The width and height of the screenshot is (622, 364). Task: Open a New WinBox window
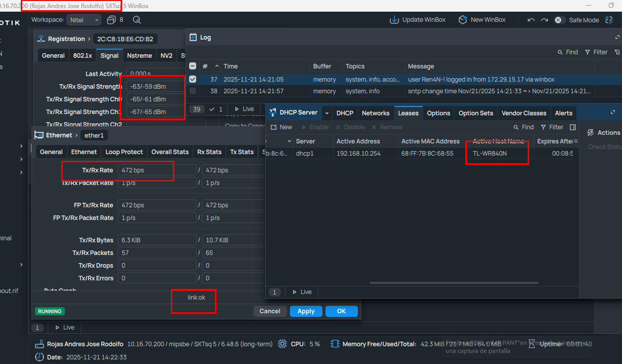click(x=463, y=20)
